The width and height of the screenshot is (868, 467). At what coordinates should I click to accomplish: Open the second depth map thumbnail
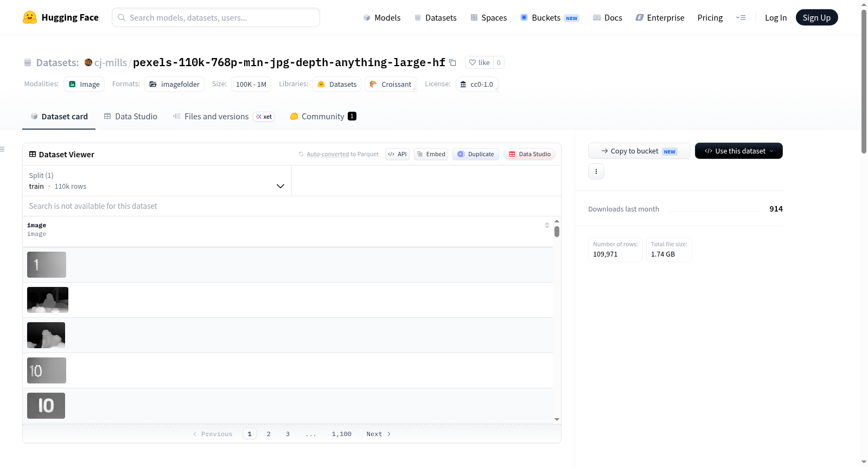48,300
